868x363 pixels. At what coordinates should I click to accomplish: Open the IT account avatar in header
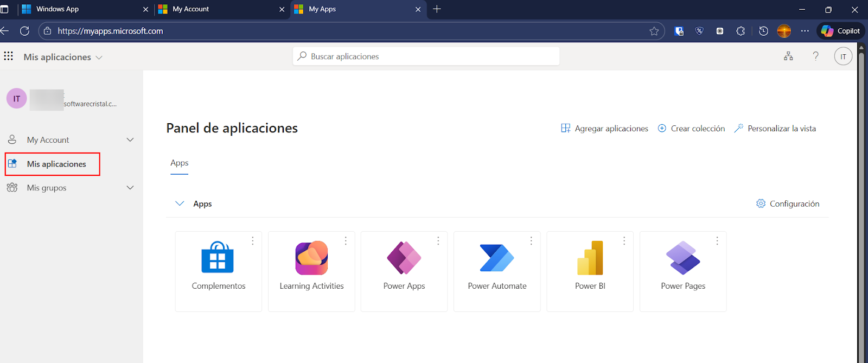pyautogui.click(x=843, y=56)
